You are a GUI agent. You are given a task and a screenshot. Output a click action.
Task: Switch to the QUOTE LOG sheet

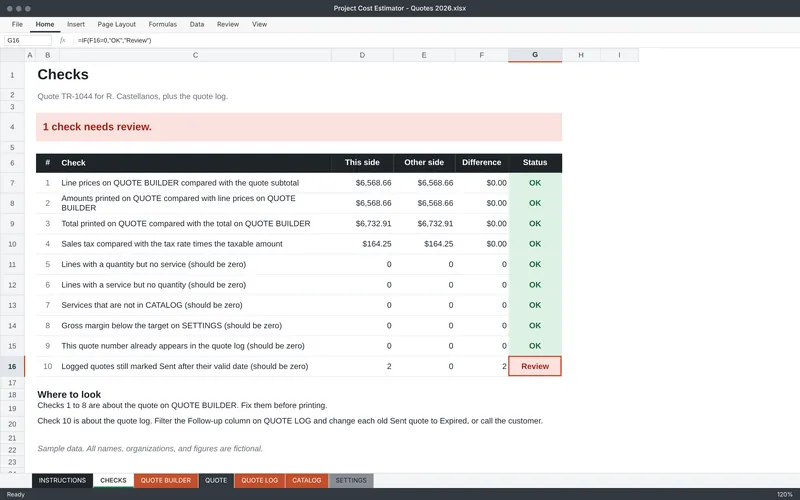click(x=260, y=480)
